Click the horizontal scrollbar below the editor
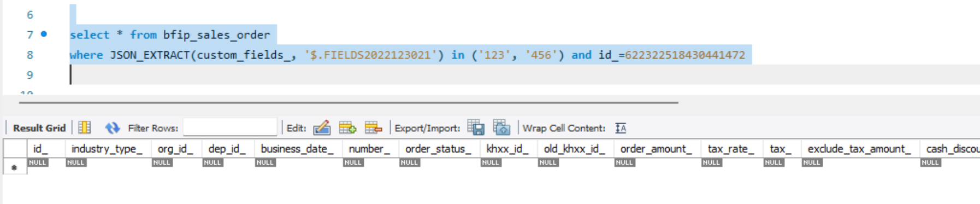This screenshot has height=204, width=980. coord(349,102)
